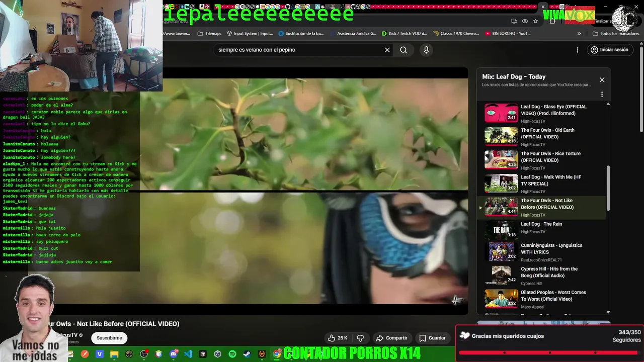This screenshot has width=644, height=362.
Task: Clear the YouTube search box text
Action: point(387,50)
